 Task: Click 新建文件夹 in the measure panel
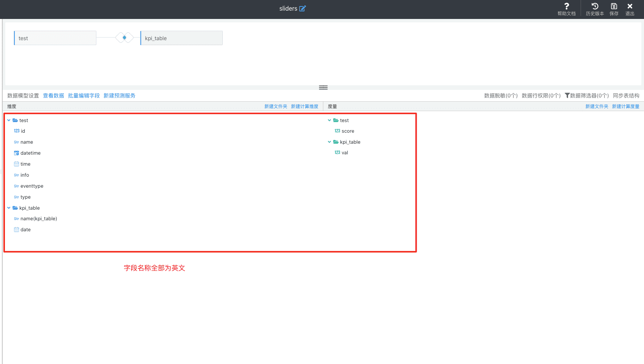(x=597, y=107)
